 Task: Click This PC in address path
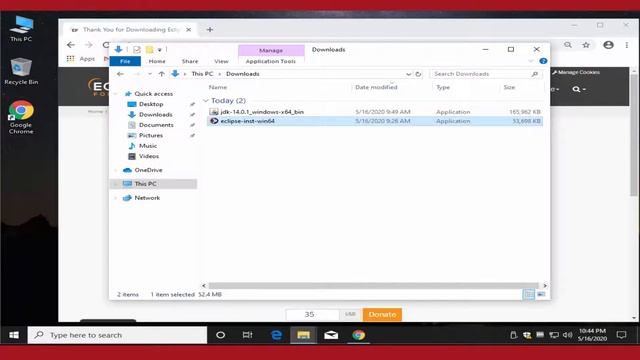(202, 74)
